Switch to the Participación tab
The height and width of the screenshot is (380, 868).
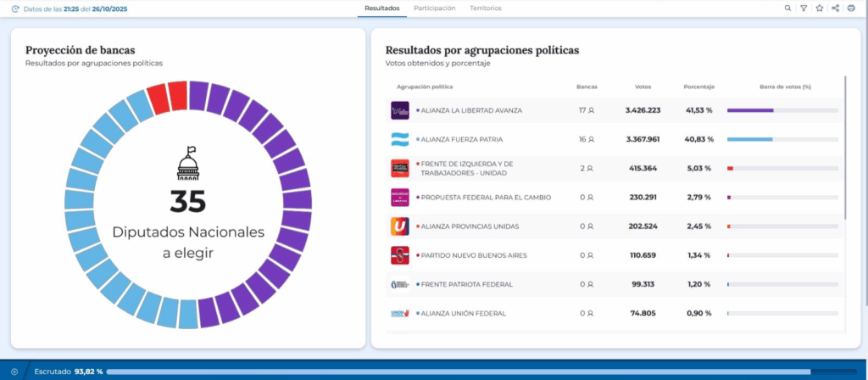pyautogui.click(x=435, y=8)
